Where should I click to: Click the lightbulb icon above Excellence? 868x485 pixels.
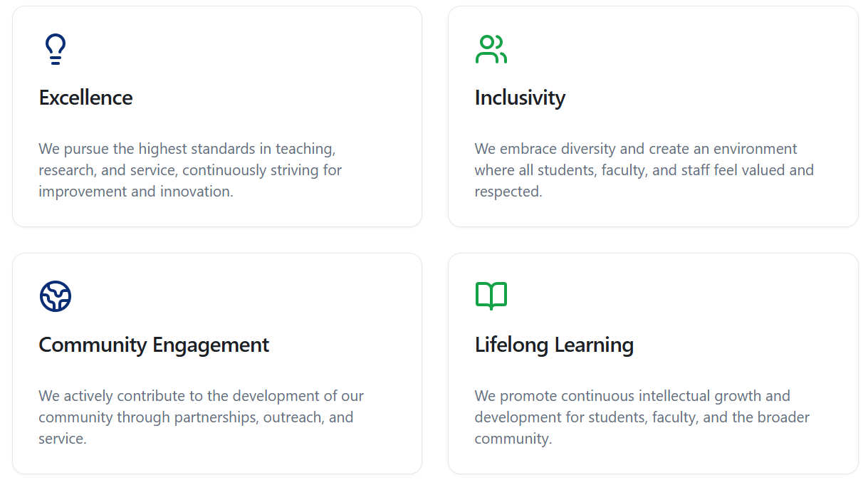[56, 49]
